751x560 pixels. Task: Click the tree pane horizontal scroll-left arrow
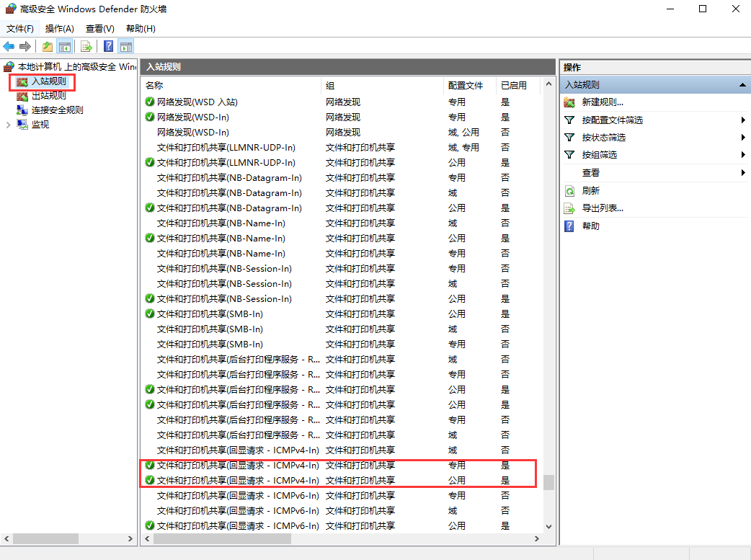(x=6, y=539)
